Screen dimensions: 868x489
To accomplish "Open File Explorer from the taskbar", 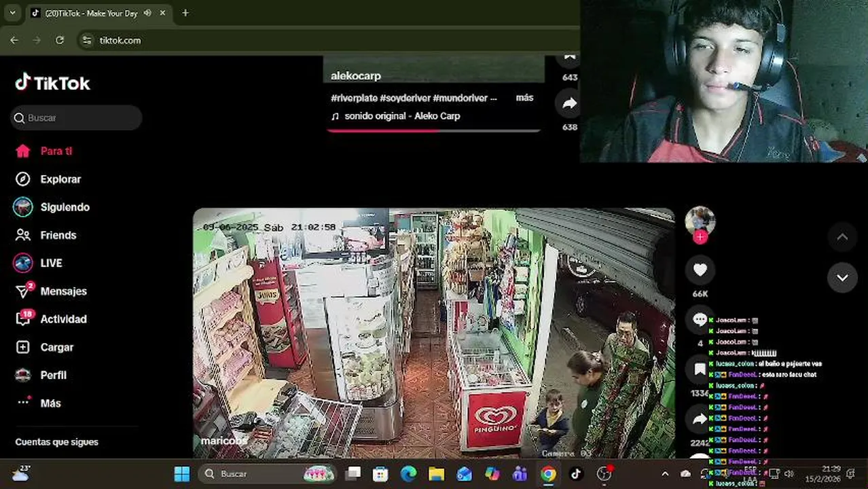I will point(436,474).
